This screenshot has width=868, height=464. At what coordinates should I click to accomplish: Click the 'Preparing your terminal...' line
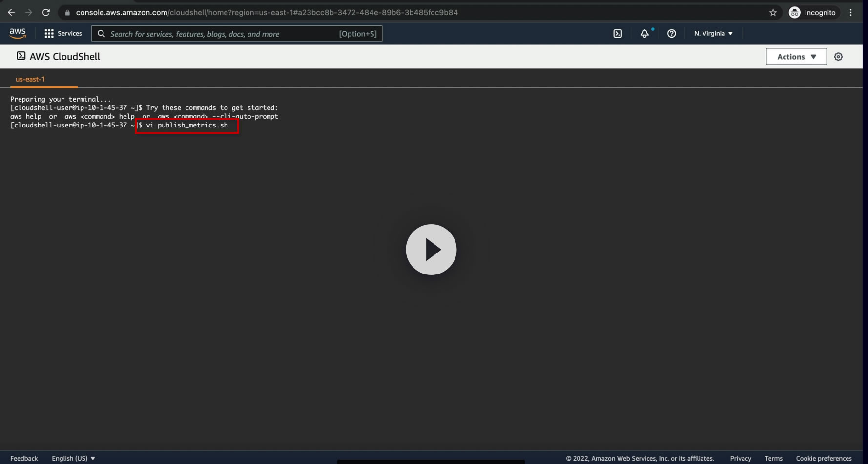[61, 99]
